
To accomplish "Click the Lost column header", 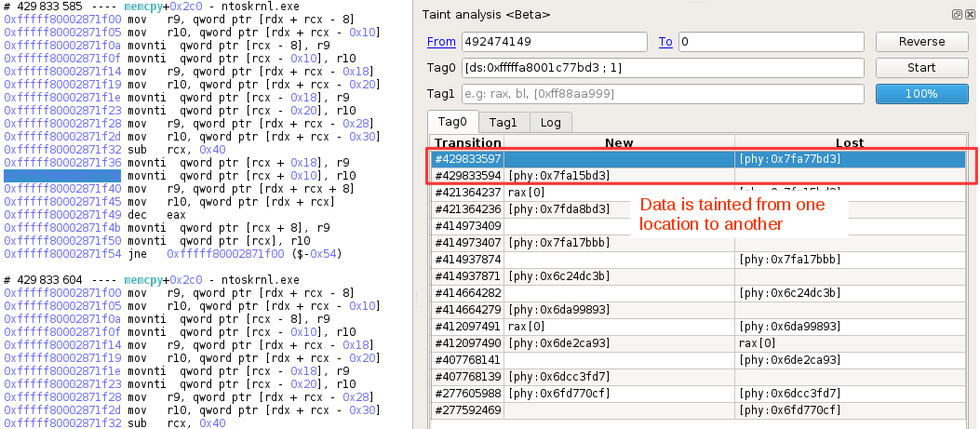I will click(849, 142).
